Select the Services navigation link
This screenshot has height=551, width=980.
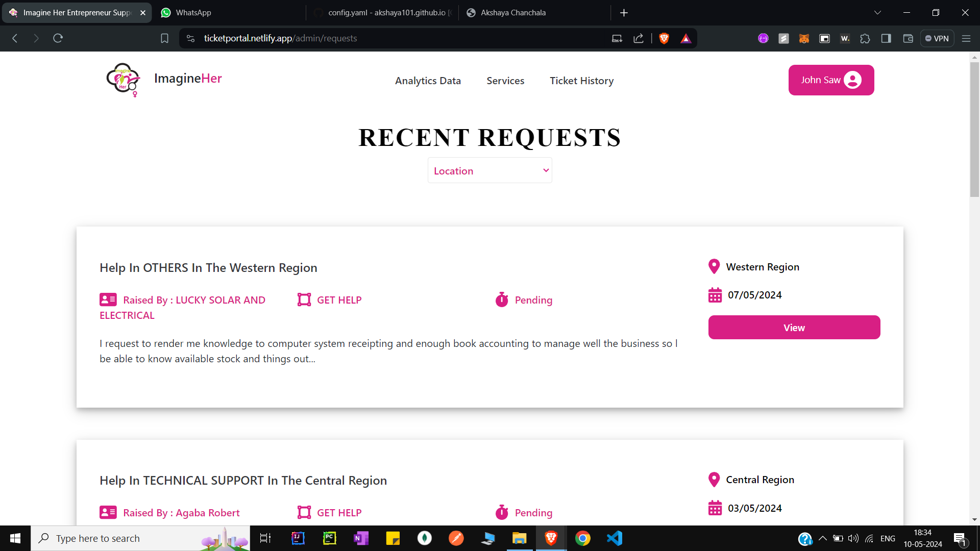tap(505, 80)
